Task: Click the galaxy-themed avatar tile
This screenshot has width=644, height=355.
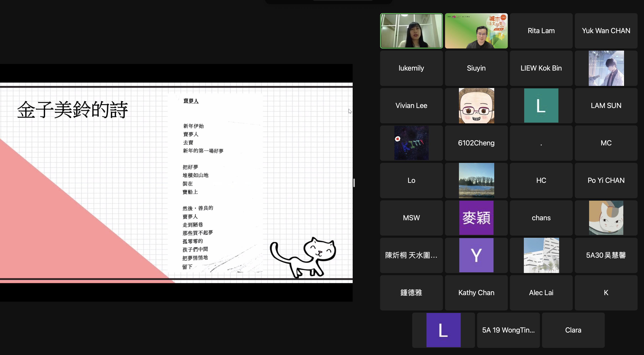Action: pos(411,143)
